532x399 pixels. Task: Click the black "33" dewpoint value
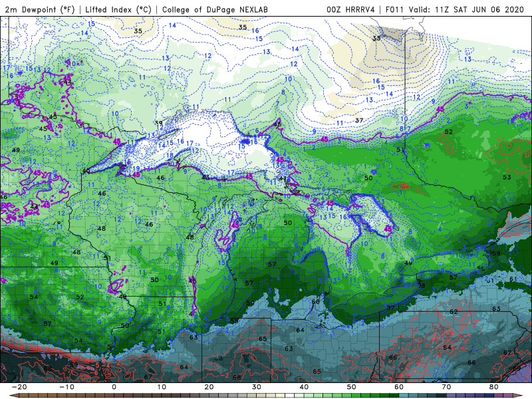pyautogui.click(x=376, y=39)
